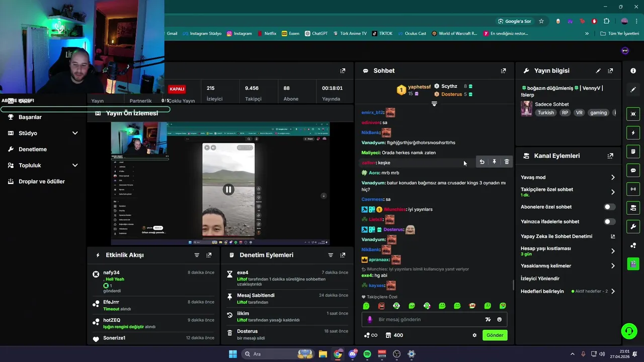The image size is (644, 362).
Task: Toggle wrench stream info icon in right sidebar
Action: 633,226
